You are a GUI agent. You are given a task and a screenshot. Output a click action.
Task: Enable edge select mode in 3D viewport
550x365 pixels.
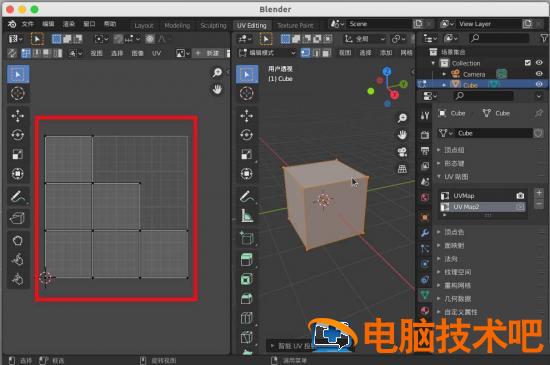pos(316,53)
